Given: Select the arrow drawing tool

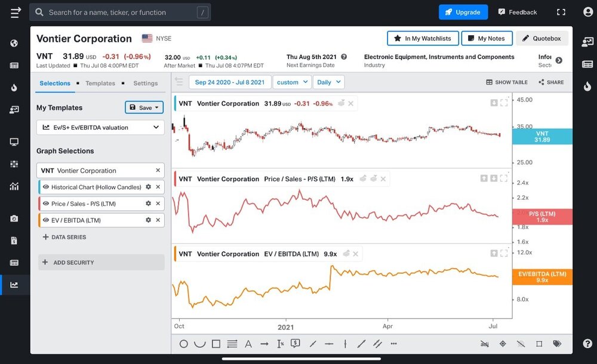Looking at the screenshot, I should tap(264, 344).
